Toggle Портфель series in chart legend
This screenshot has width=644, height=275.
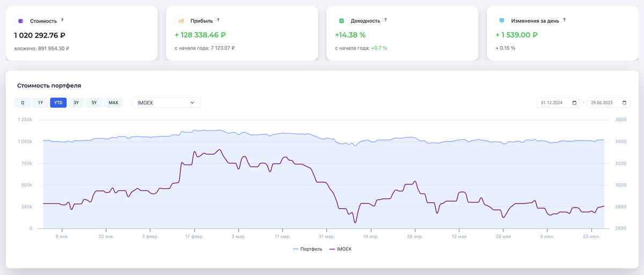pyautogui.click(x=308, y=249)
